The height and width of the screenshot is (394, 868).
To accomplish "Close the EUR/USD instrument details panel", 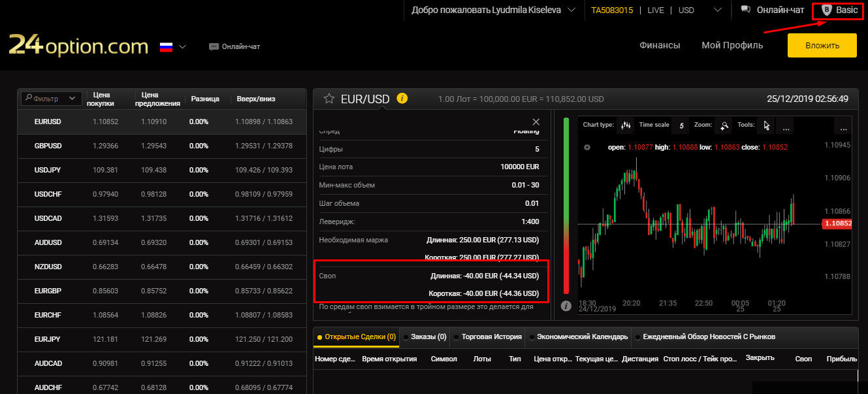I will (x=536, y=122).
